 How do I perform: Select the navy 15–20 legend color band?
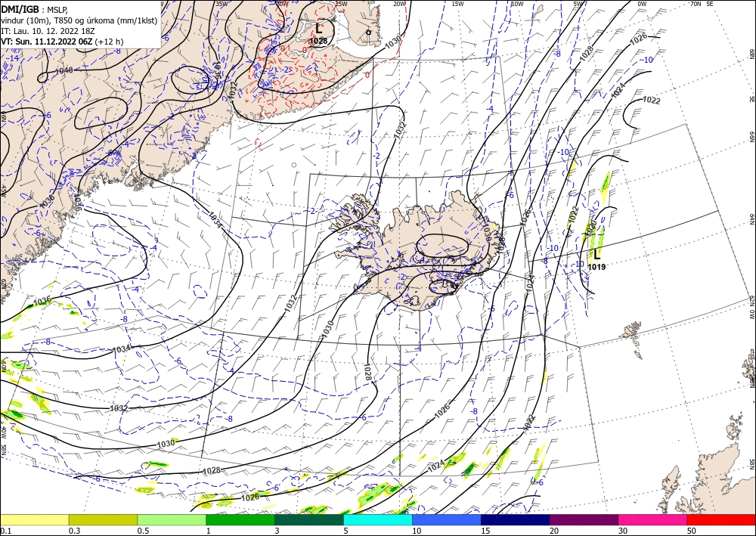pyautogui.click(x=516, y=519)
